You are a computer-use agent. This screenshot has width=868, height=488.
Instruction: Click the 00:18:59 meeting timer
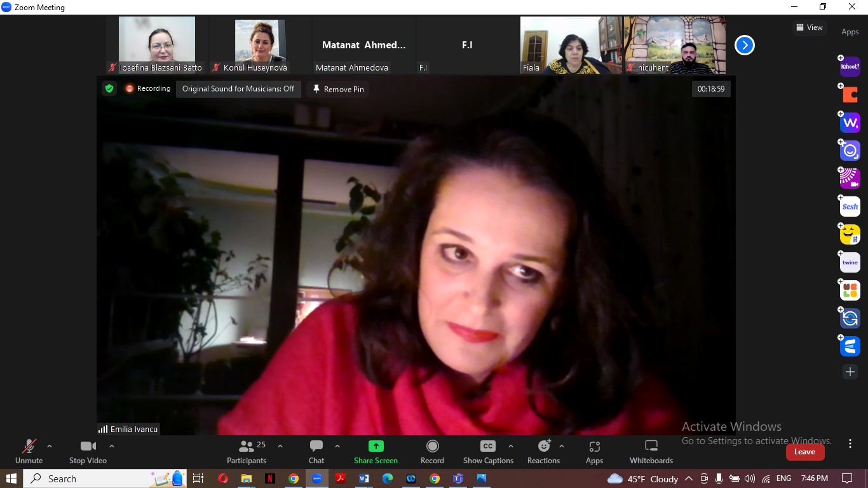(711, 89)
